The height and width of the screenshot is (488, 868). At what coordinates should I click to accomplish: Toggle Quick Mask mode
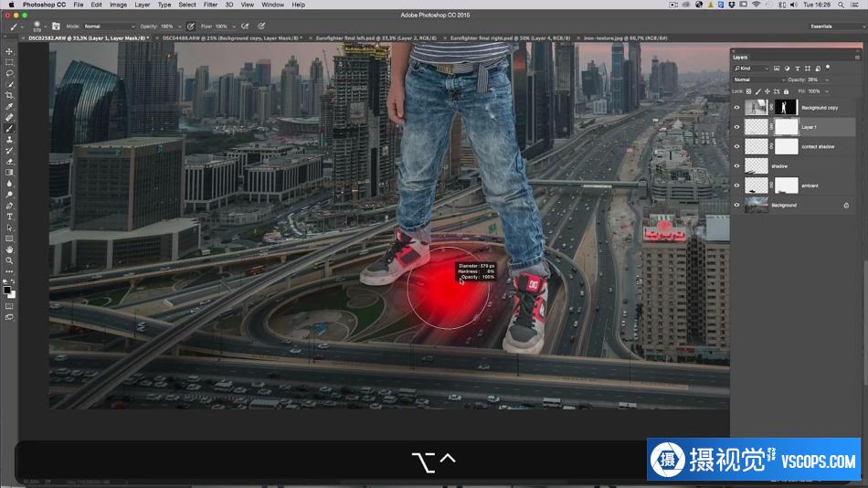[x=9, y=306]
